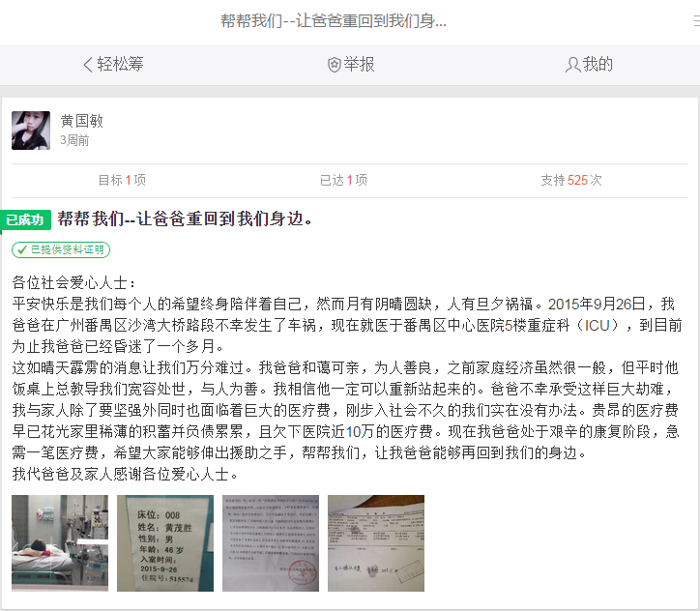This screenshot has height=611, width=700.
Task: Click the page header title at top
Action: 333,21
